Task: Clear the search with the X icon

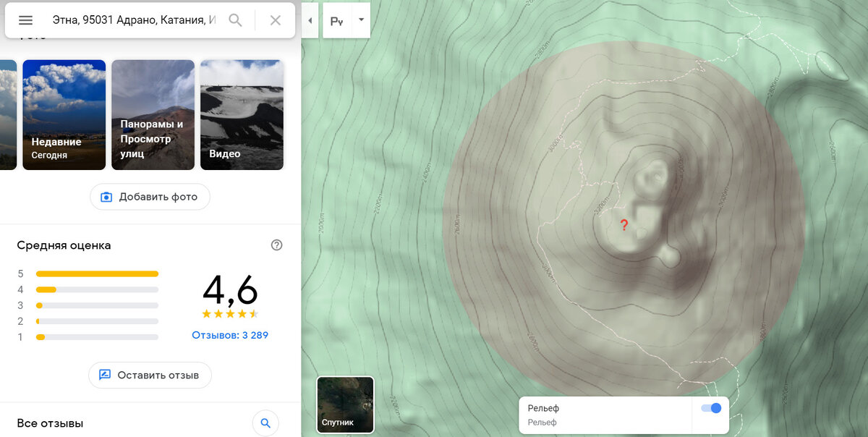Action: pos(276,20)
